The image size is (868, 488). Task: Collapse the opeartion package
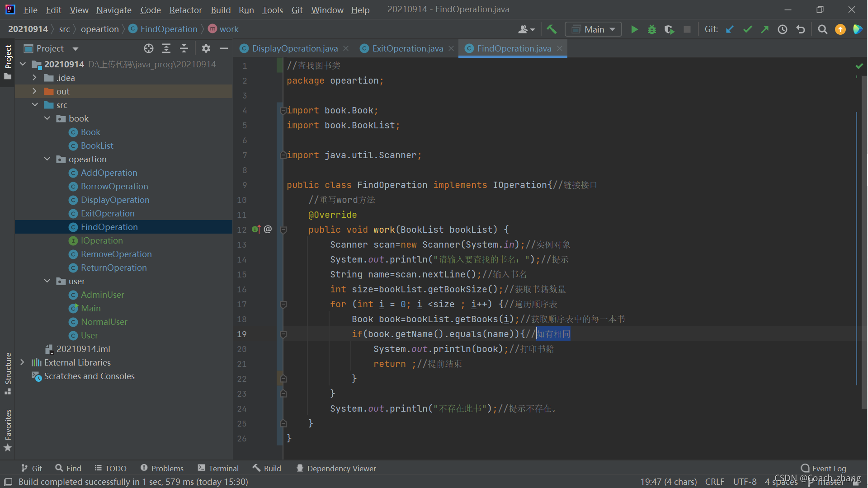pyautogui.click(x=47, y=159)
